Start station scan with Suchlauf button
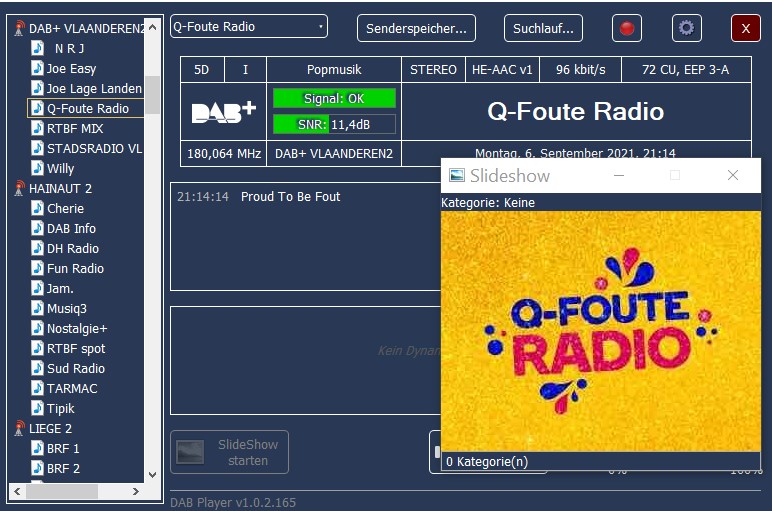This screenshot has width=772, height=511. click(x=543, y=28)
